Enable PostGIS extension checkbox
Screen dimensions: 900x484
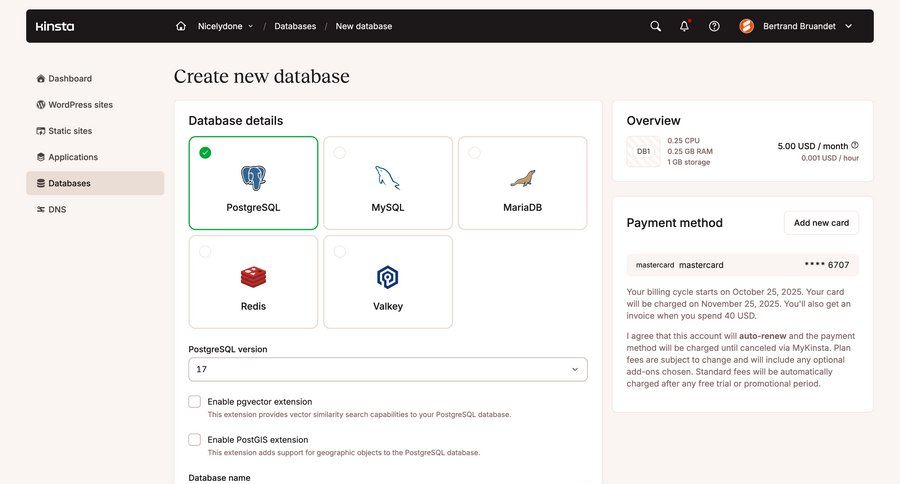point(194,439)
